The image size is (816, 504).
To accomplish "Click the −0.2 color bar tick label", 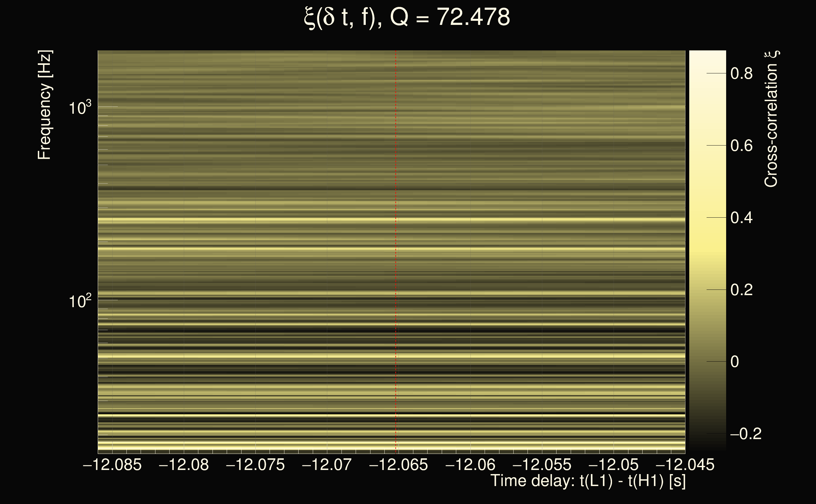I will tap(745, 434).
